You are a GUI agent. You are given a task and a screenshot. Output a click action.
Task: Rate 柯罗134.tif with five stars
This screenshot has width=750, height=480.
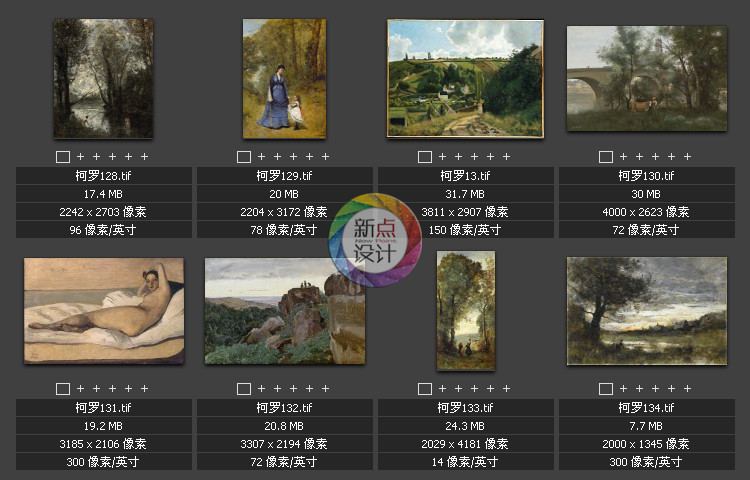pyautogui.click(x=688, y=389)
